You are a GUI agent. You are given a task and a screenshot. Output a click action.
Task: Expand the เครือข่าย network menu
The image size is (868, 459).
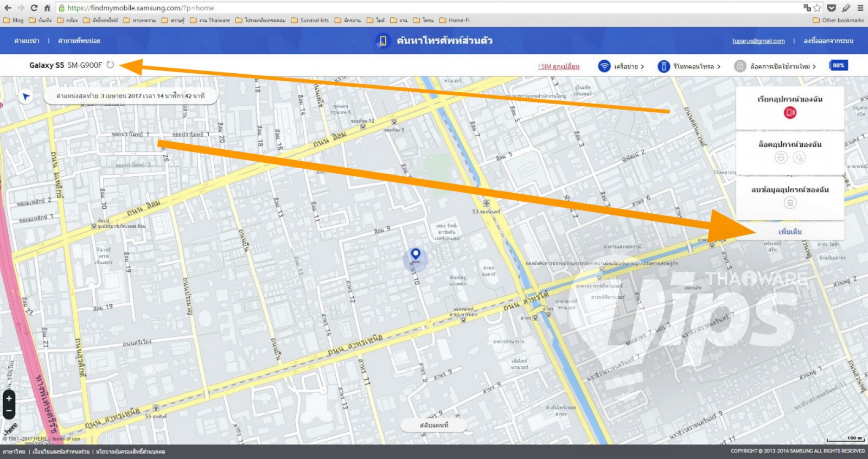click(x=629, y=66)
